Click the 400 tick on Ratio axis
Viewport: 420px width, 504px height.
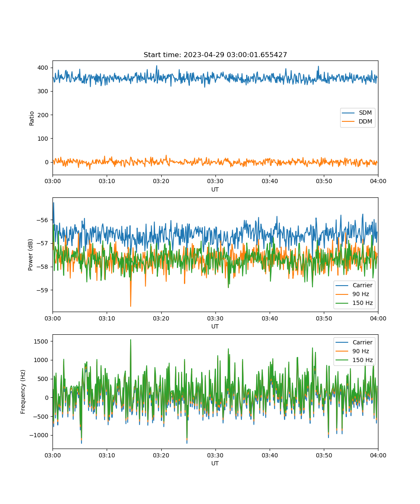(43, 68)
